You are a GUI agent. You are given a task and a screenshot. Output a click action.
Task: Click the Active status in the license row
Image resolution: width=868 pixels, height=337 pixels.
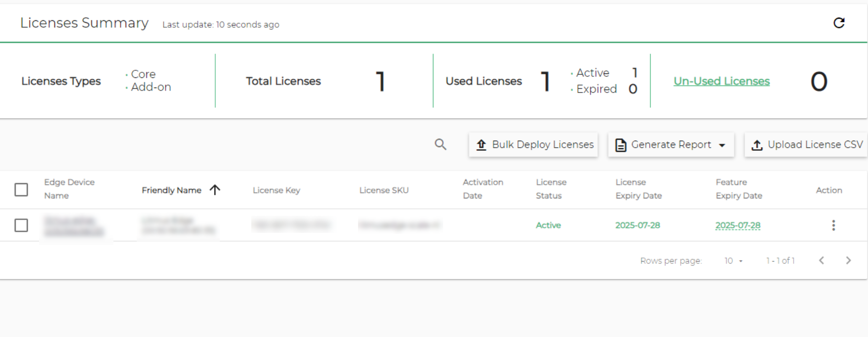click(548, 225)
